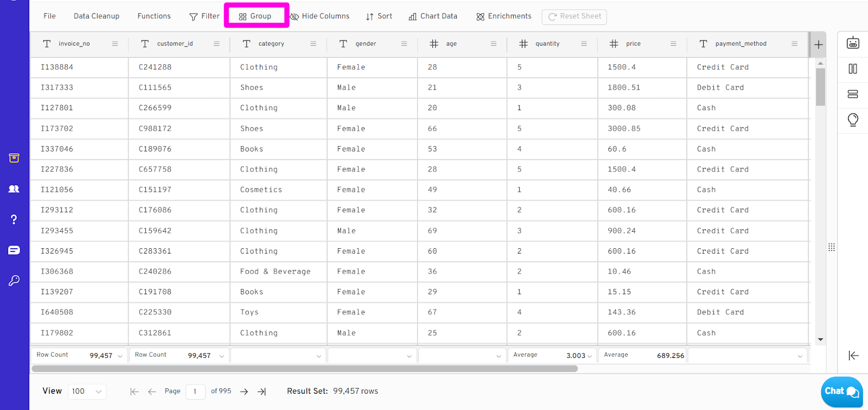Image resolution: width=868 pixels, height=410 pixels.
Task: Open the AI bot assistant icon
Action: coord(853,42)
